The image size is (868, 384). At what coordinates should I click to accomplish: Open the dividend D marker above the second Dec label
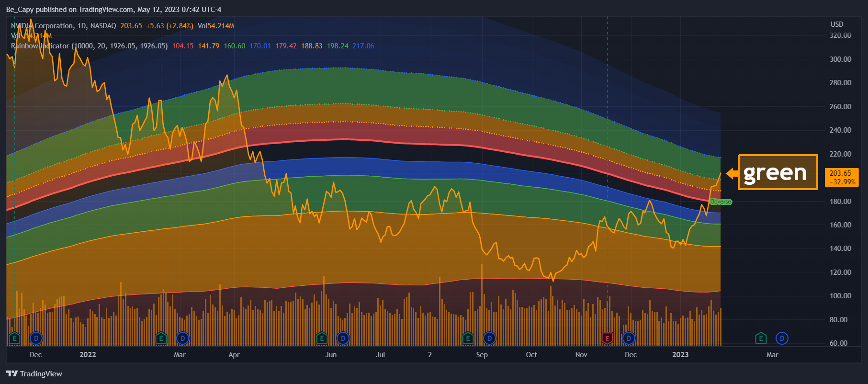point(629,339)
